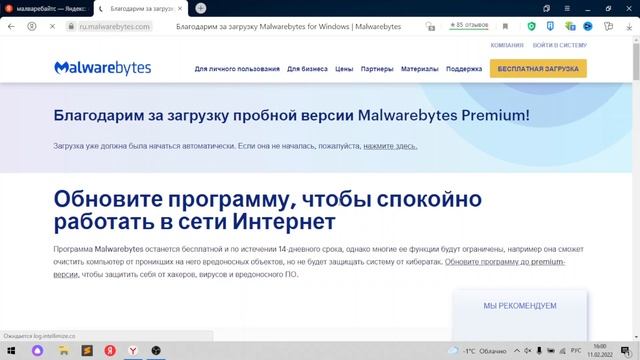Open the round blue extension icon
The width and height of the screenshot is (640, 360).
[x=588, y=27]
